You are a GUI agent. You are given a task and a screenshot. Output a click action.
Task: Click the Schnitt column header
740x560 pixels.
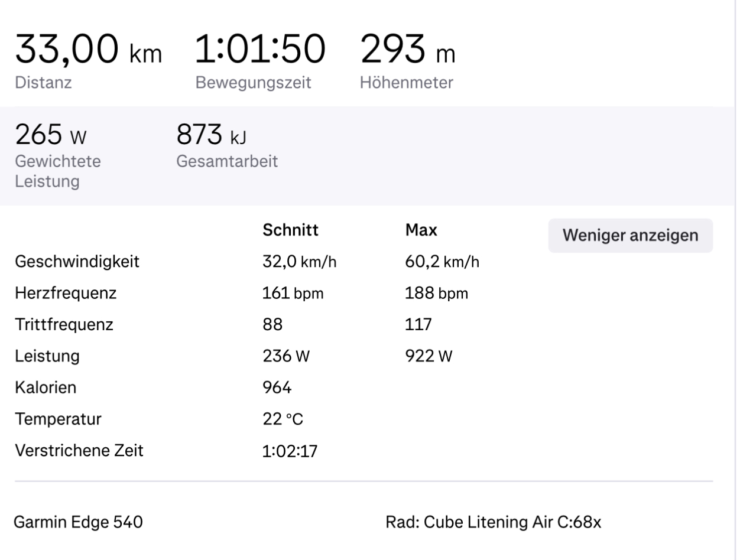(290, 231)
